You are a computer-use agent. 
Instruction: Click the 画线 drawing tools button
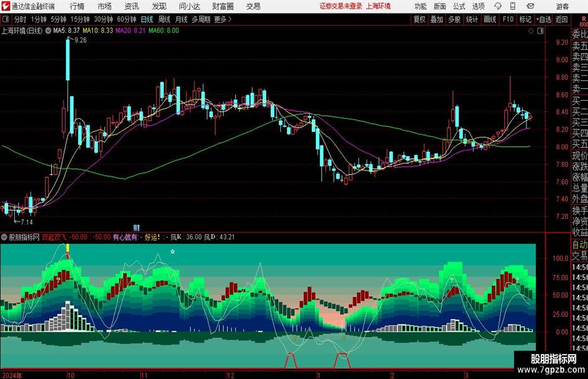(x=490, y=19)
